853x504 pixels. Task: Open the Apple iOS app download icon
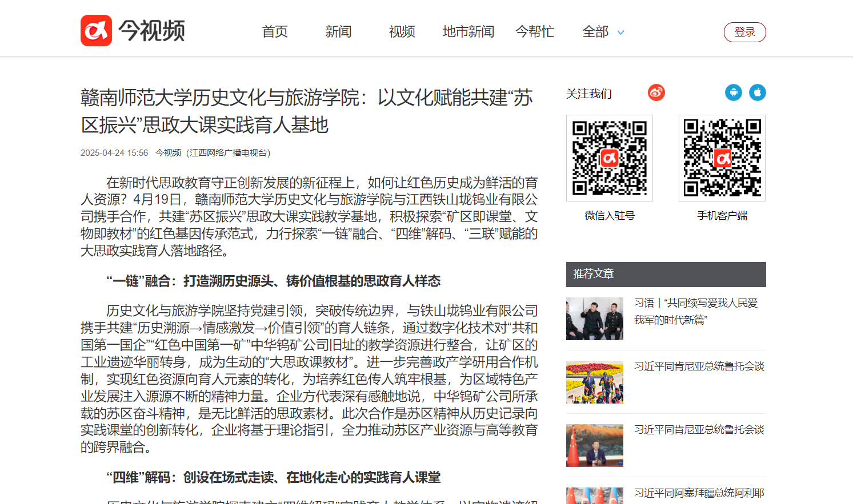coord(758,92)
